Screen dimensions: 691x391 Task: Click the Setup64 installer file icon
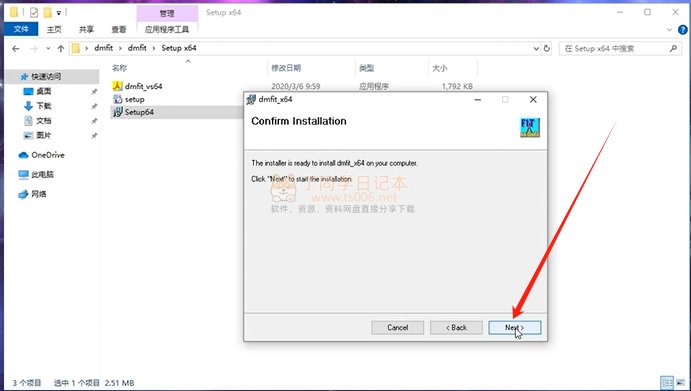point(117,112)
